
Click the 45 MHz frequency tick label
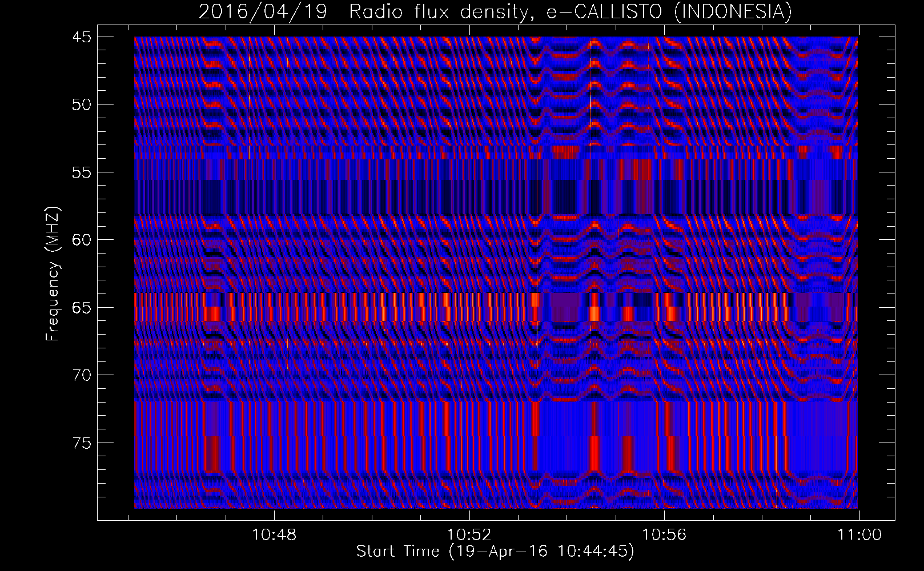[81, 37]
